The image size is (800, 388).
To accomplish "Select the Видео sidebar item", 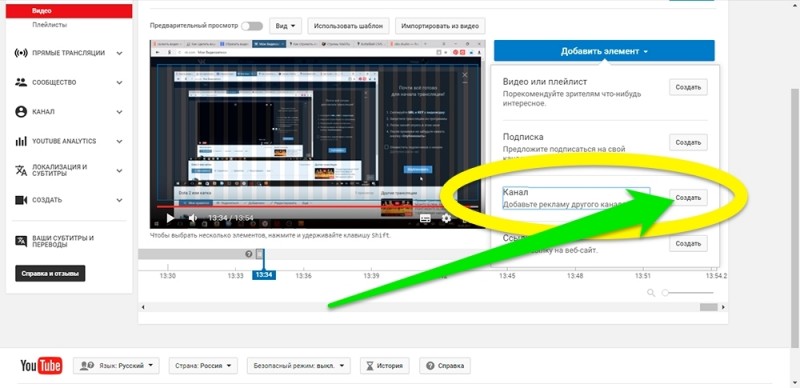I will (x=69, y=11).
